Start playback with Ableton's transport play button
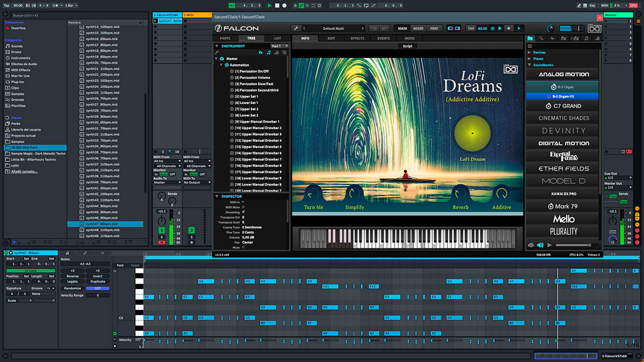 pyautogui.click(x=270, y=5)
